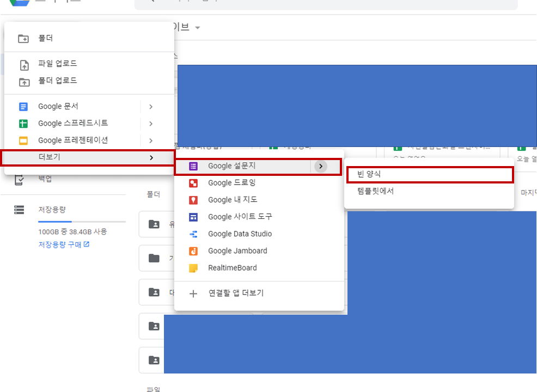The image size is (537, 392).
Task: Select Google 드로잉 menu entry
Action: pos(259,183)
